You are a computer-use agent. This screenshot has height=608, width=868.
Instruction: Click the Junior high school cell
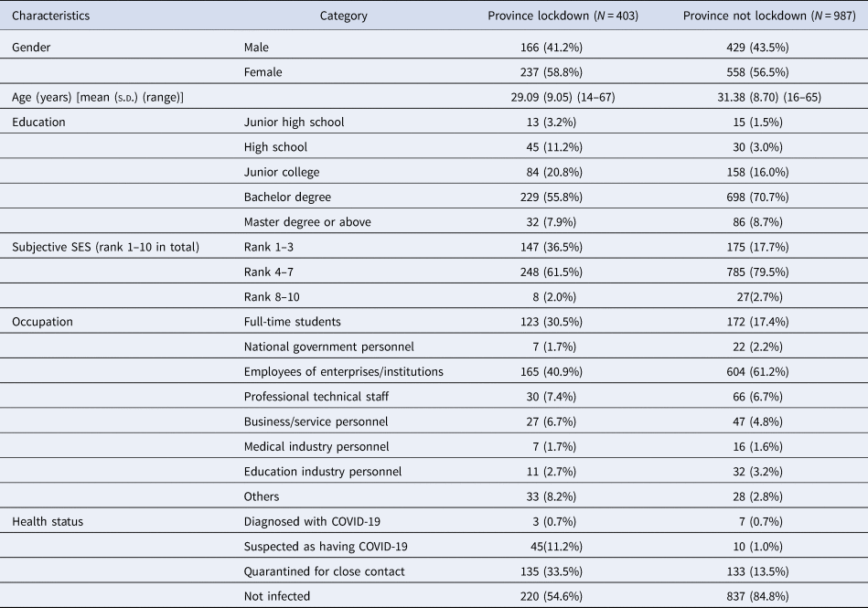(x=291, y=122)
